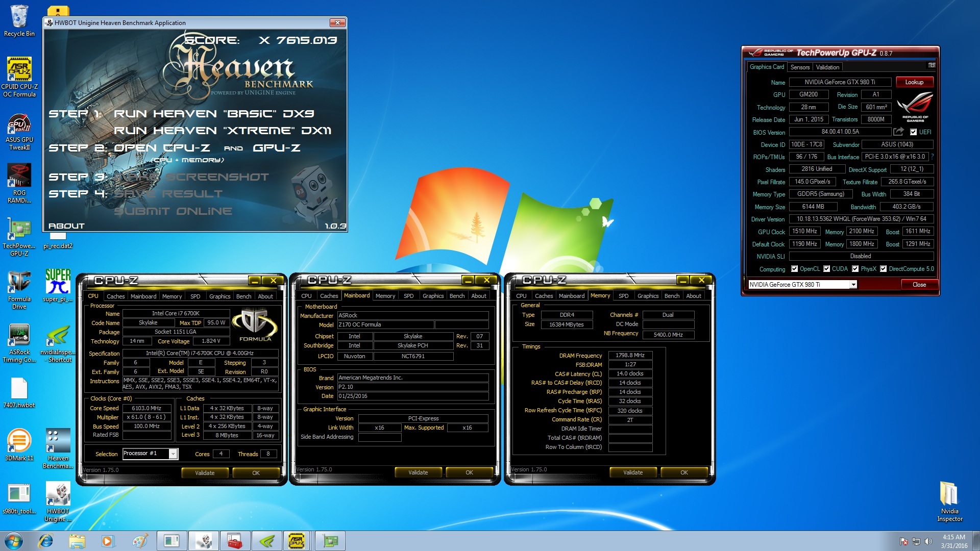Image resolution: width=980 pixels, height=551 pixels.
Task: Open the Windows Start button
Action: [14, 541]
